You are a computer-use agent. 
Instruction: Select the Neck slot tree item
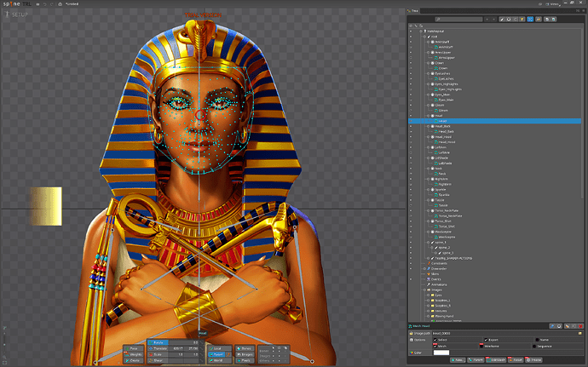438,169
